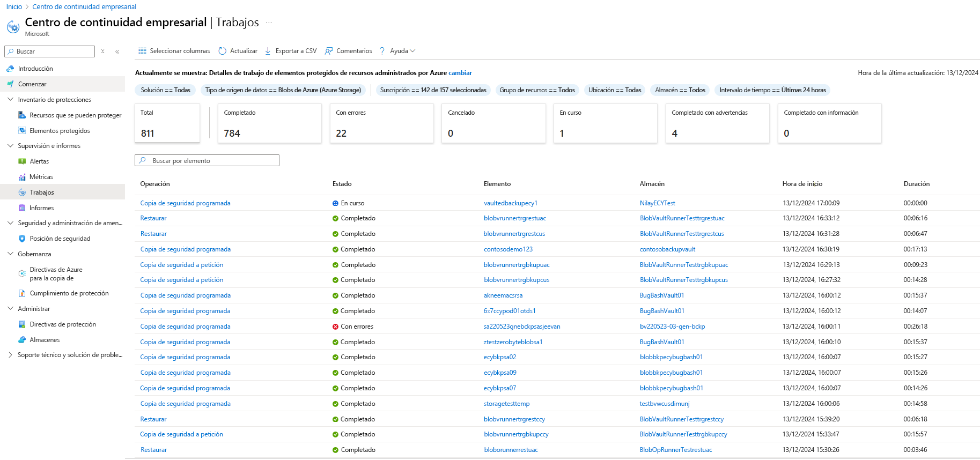The height and width of the screenshot is (460, 980).
Task: Sort by the Duración column header
Action: 917,184
